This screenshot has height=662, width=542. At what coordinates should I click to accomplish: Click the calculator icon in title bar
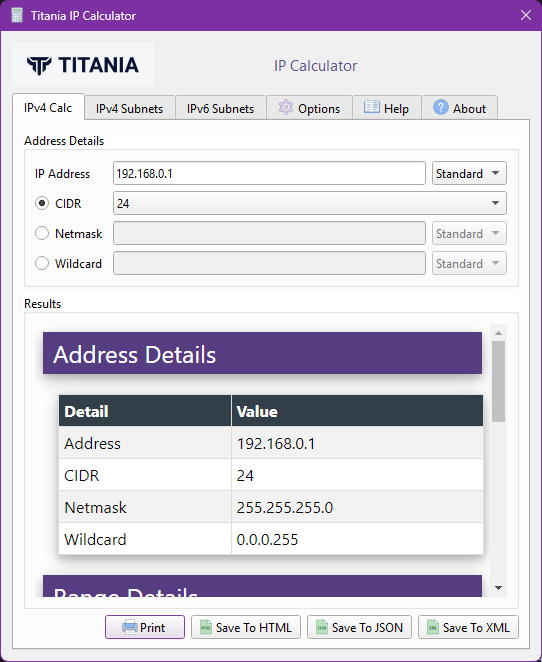[17, 16]
